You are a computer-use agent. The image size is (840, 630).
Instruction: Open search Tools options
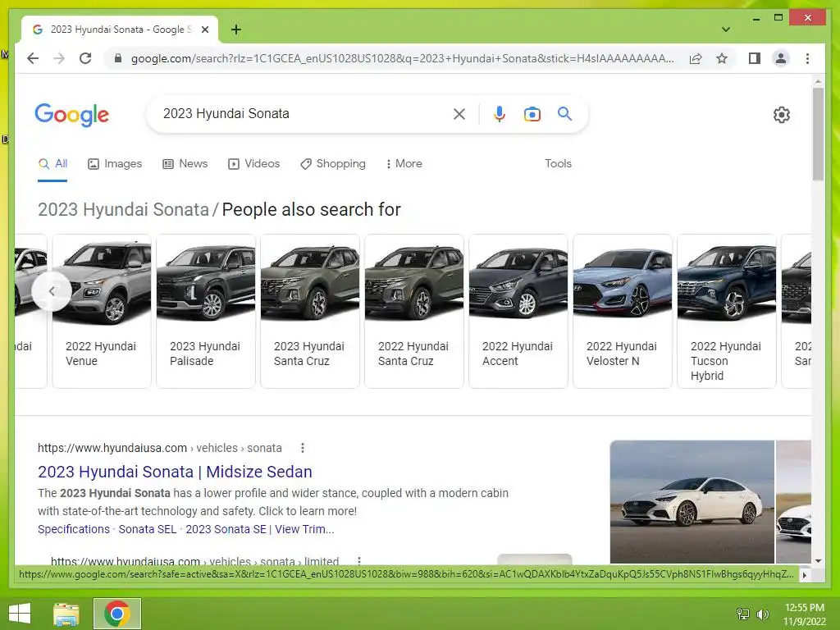pos(558,164)
